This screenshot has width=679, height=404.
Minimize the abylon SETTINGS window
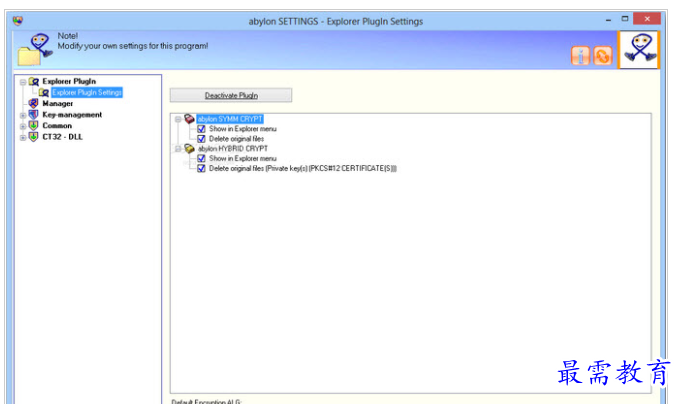tap(608, 19)
